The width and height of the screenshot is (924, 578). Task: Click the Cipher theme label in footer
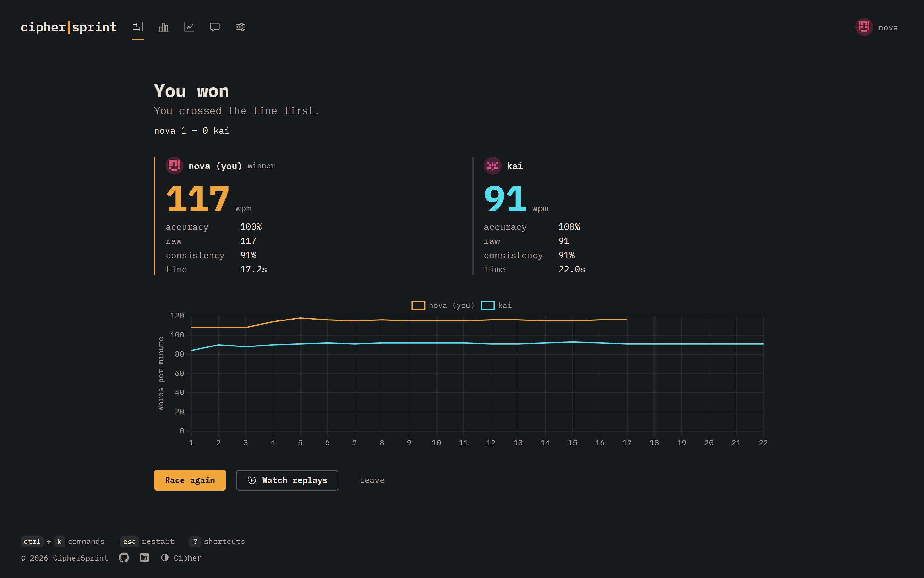(x=187, y=558)
